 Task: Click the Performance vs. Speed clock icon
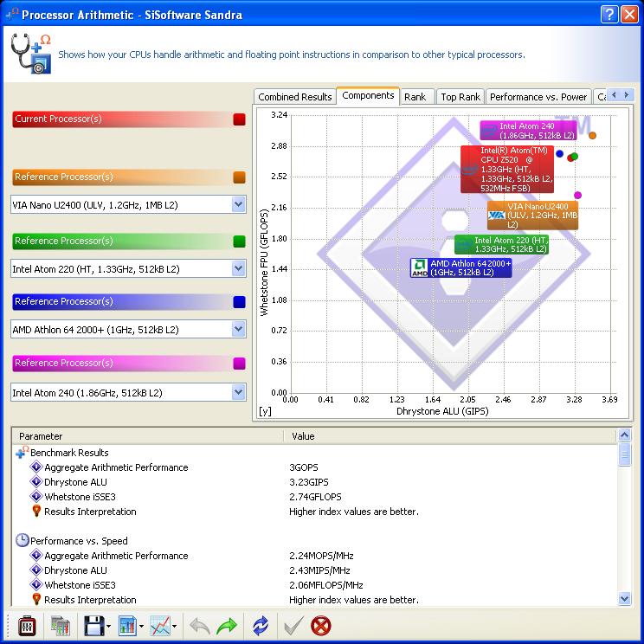coord(23,540)
